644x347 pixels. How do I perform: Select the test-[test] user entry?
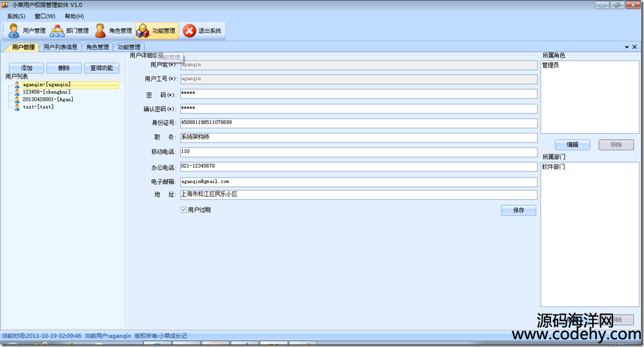point(37,107)
